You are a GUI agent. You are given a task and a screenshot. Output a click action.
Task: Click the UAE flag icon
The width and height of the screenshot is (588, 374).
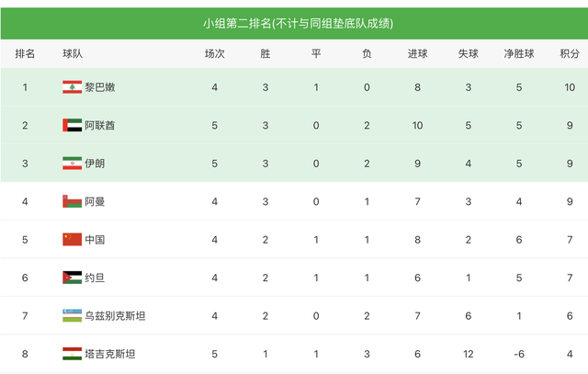point(72,125)
